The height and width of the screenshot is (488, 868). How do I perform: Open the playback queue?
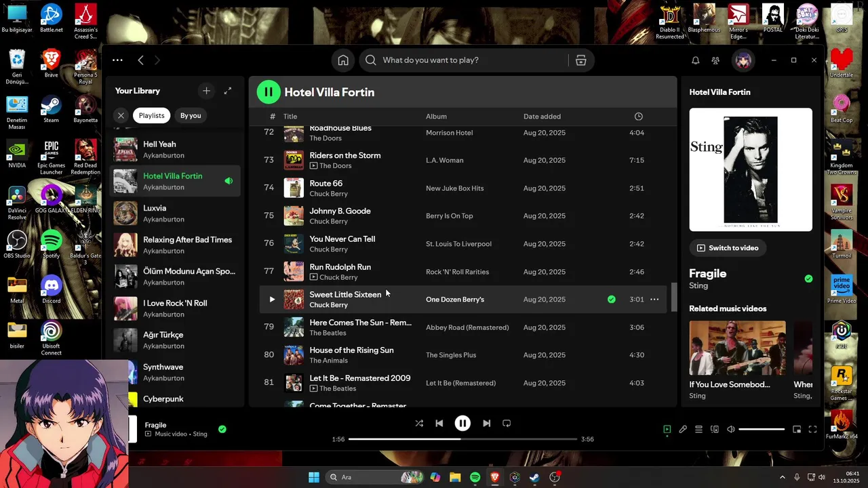pyautogui.click(x=698, y=429)
